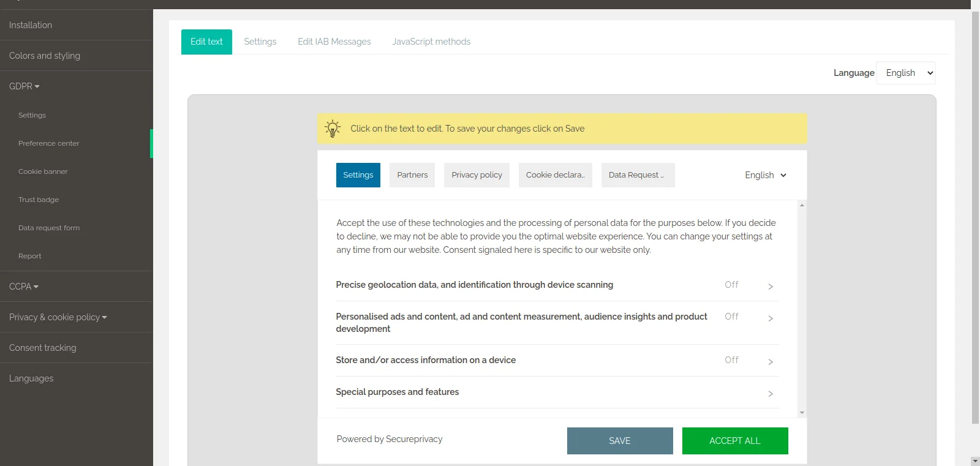Viewport: 980px width, 466px height.
Task: Switch to the Settings top tab
Action: click(x=260, y=42)
